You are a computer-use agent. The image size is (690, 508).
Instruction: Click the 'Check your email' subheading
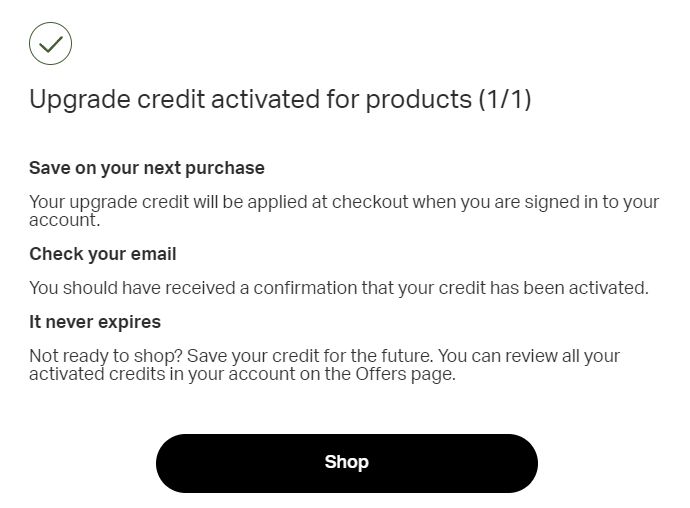(102, 254)
